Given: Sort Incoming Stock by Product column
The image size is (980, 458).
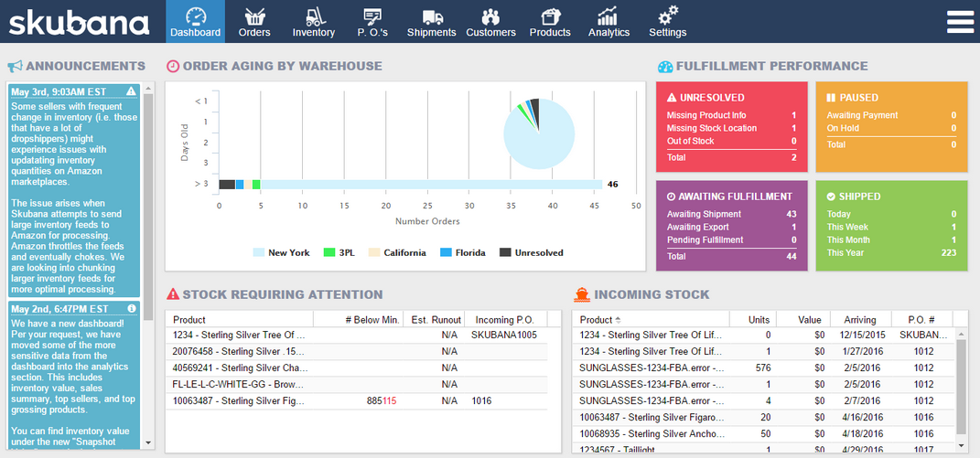Looking at the screenshot, I should [x=651, y=319].
